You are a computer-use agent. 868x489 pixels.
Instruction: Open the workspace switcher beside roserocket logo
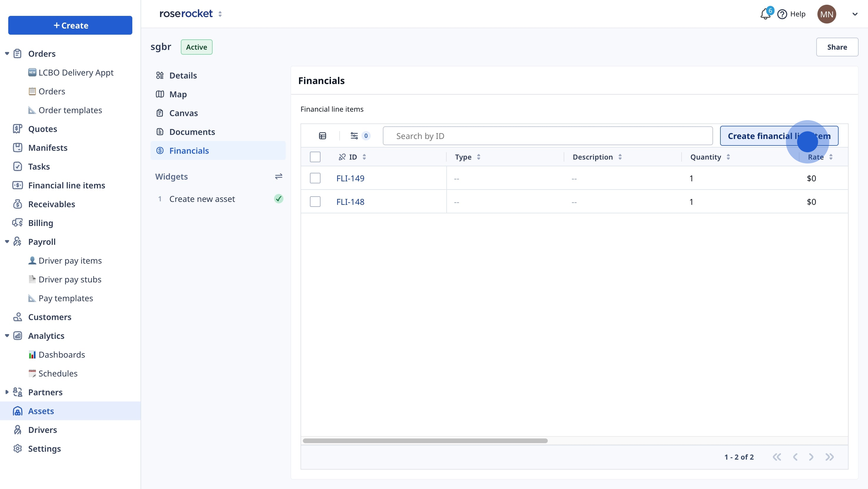click(221, 14)
